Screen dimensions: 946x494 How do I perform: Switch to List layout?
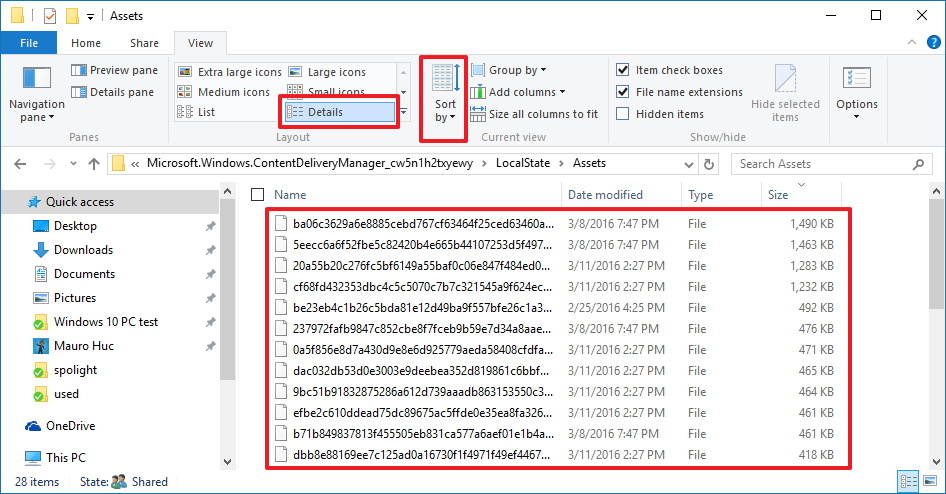click(x=196, y=112)
